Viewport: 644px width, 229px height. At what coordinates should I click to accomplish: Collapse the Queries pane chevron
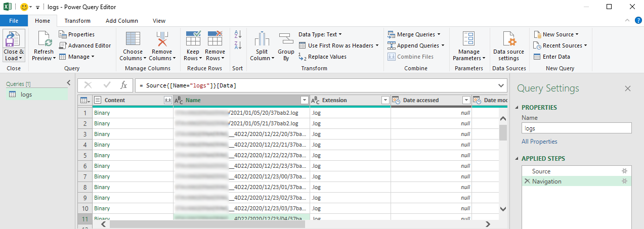(x=69, y=82)
